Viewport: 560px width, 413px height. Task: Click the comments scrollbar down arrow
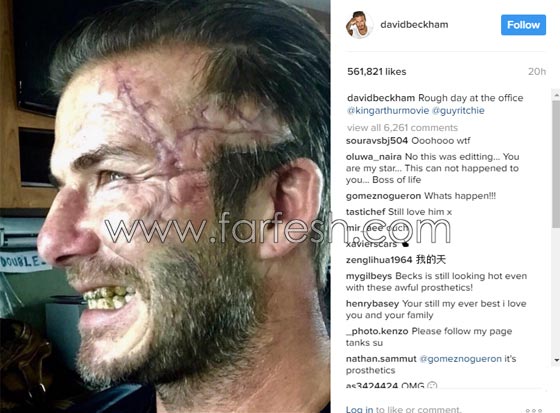pyautogui.click(x=556, y=360)
